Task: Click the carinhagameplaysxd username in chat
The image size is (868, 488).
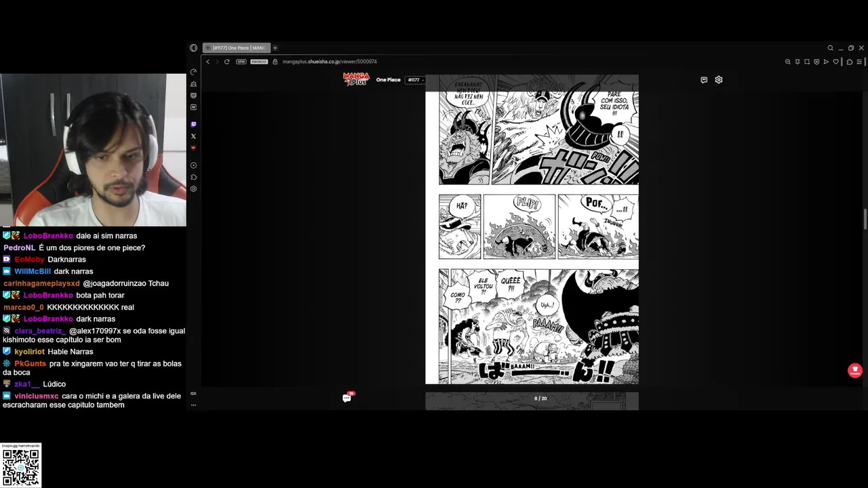Action: pyautogui.click(x=41, y=283)
